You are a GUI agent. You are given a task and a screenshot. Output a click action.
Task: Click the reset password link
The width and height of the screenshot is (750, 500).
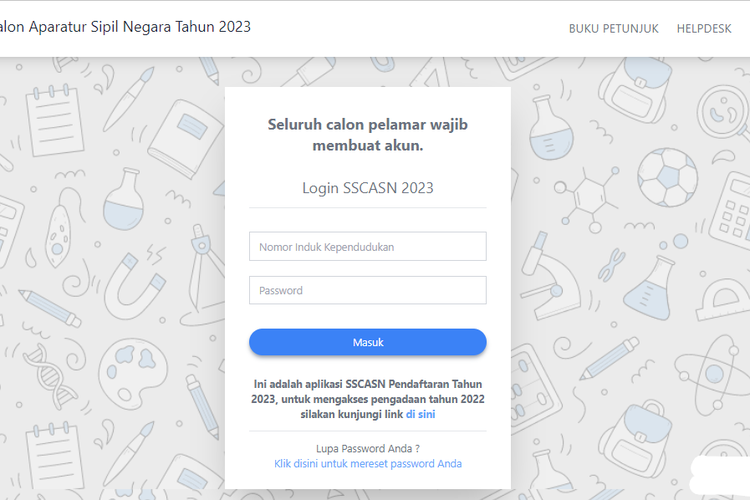367,464
